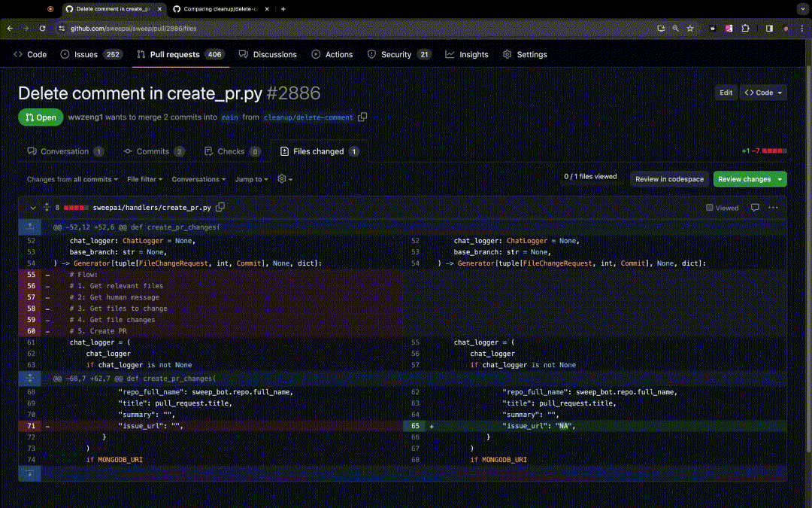The height and width of the screenshot is (508, 812).
Task: Switch to Checks tab
Action: pyautogui.click(x=232, y=151)
